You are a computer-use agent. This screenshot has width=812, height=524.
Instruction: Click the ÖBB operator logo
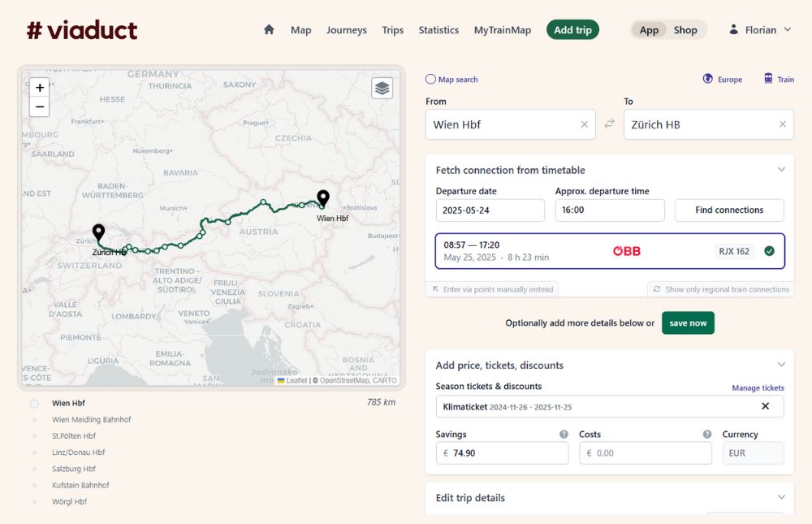pyautogui.click(x=627, y=251)
